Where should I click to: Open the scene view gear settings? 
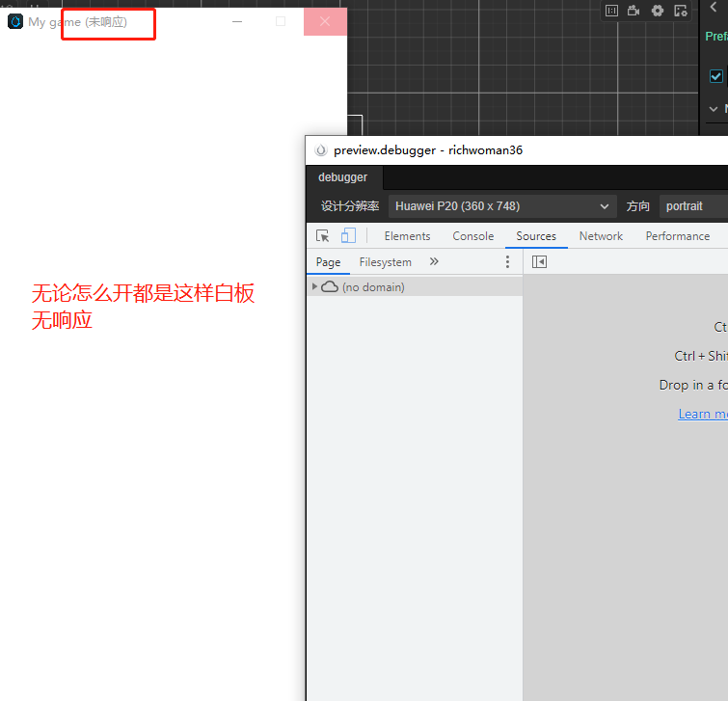pos(658,11)
